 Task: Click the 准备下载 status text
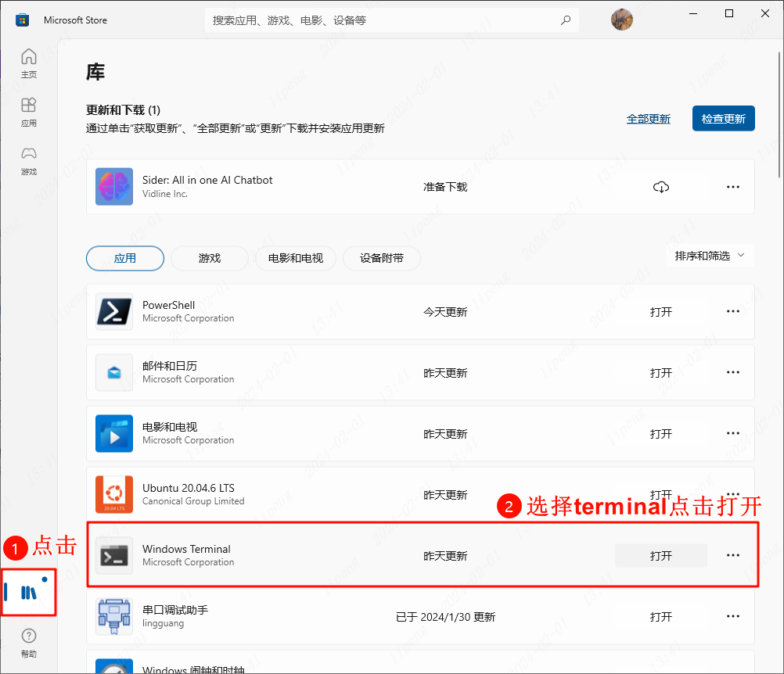(445, 187)
